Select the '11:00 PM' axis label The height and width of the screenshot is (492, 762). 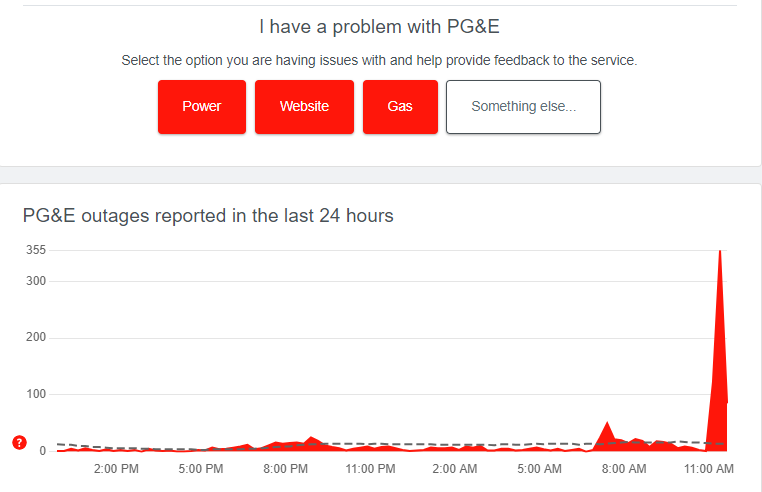pyautogui.click(x=370, y=469)
